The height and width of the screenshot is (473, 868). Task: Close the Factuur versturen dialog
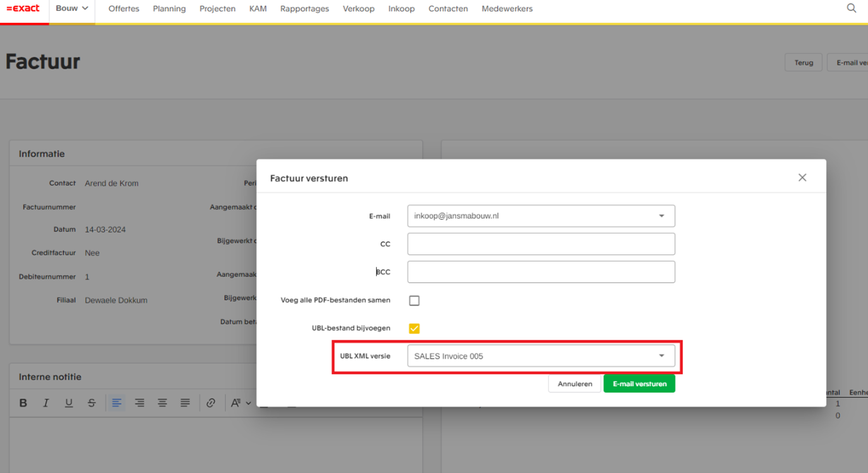tap(802, 178)
